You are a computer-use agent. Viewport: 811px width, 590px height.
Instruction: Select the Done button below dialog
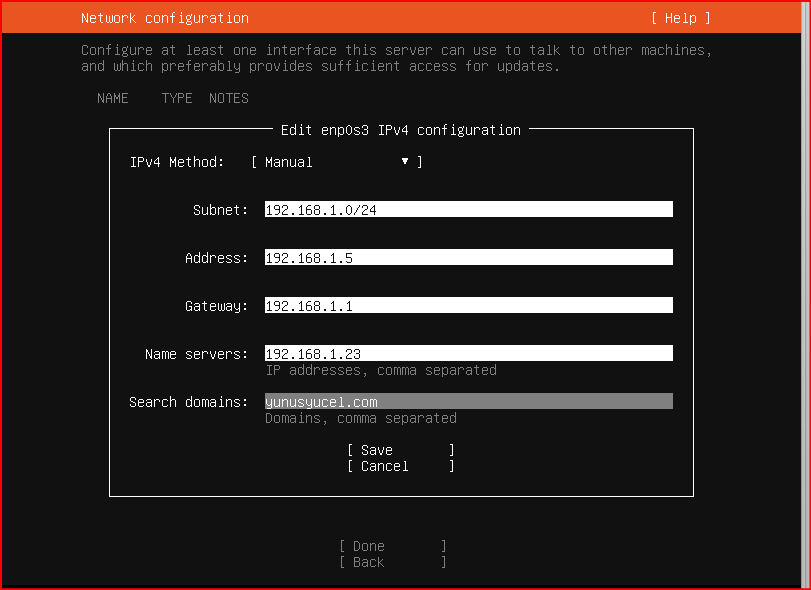(393, 546)
